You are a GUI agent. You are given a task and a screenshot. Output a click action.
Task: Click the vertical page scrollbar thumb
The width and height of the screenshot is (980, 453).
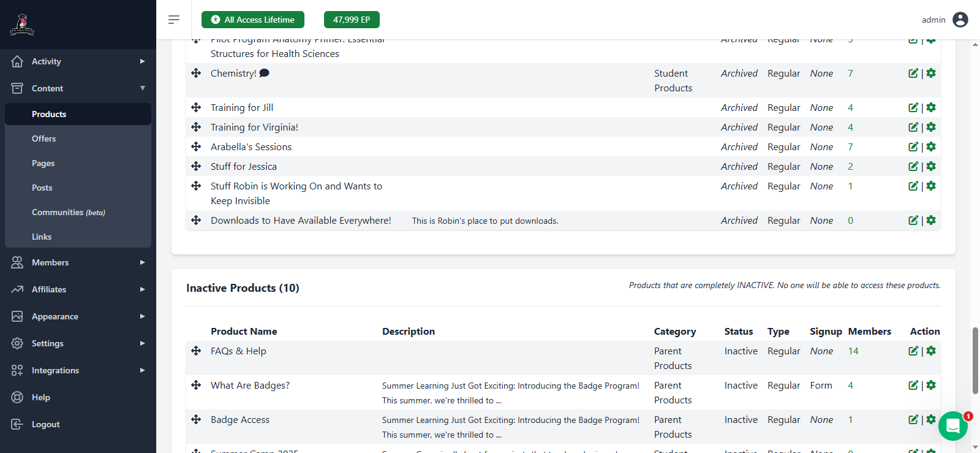975,360
